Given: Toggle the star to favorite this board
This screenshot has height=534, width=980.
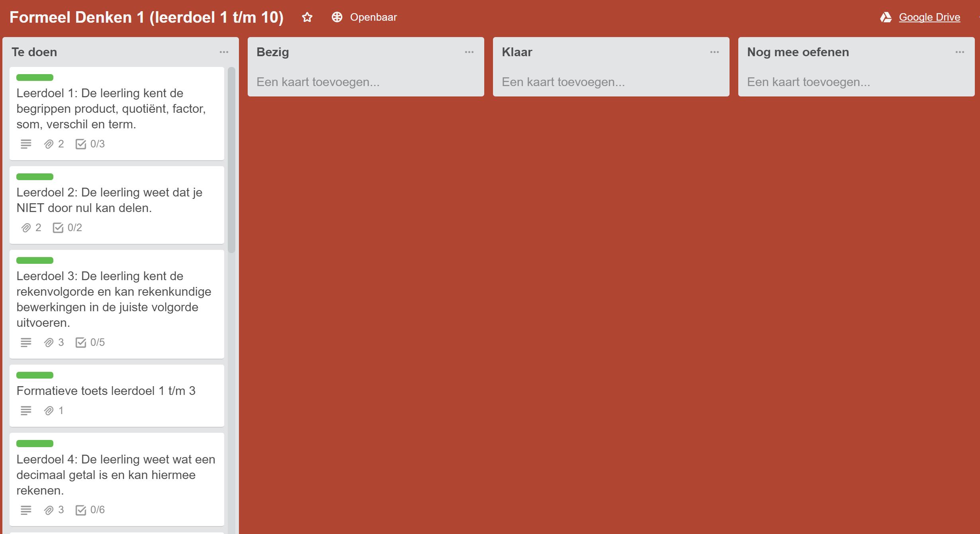Looking at the screenshot, I should pyautogui.click(x=307, y=17).
